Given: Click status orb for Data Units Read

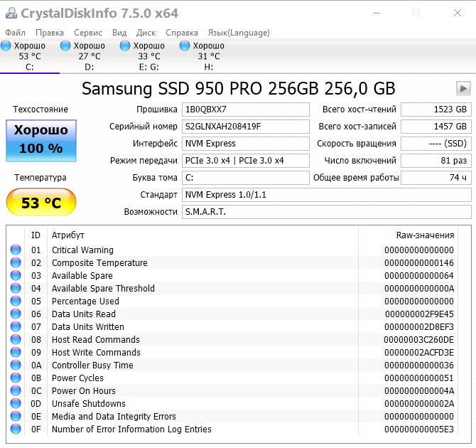Looking at the screenshot, I should pos(16,314).
